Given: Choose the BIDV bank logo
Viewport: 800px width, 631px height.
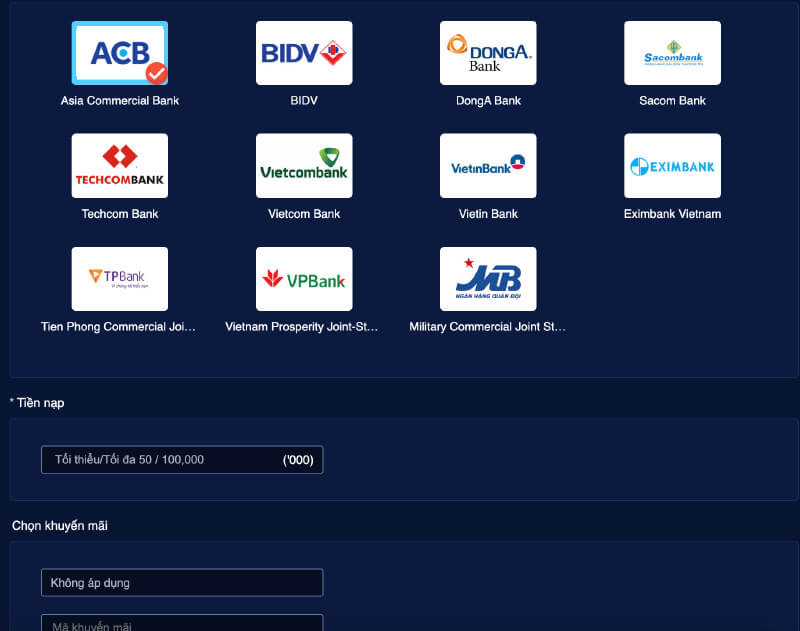Looking at the screenshot, I should pos(304,53).
